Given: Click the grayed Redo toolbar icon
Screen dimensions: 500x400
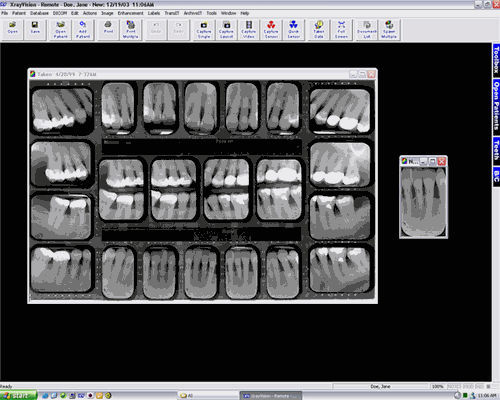Looking at the screenshot, I should (178, 30).
